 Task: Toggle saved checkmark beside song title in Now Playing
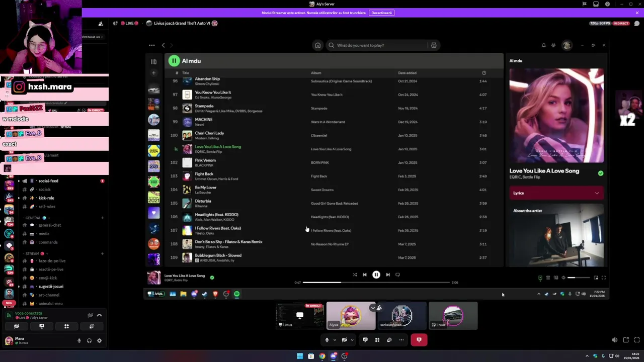coord(600,173)
